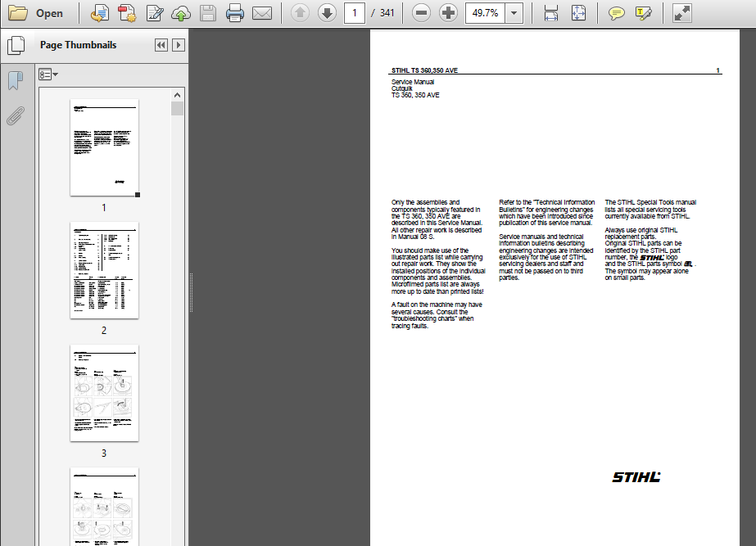Viewport: 756px width, 546px height.
Task: Open the thumbnails options dropdown menu
Action: (48, 74)
